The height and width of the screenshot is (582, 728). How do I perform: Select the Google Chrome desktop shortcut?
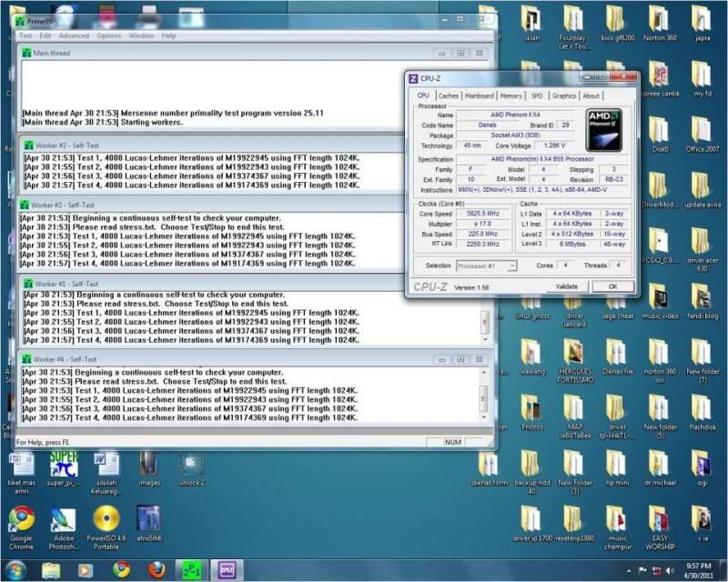[21, 528]
